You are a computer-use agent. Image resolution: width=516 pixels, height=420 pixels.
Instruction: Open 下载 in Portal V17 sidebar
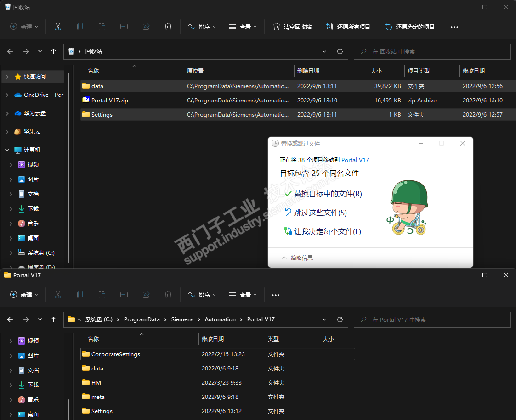(29, 385)
